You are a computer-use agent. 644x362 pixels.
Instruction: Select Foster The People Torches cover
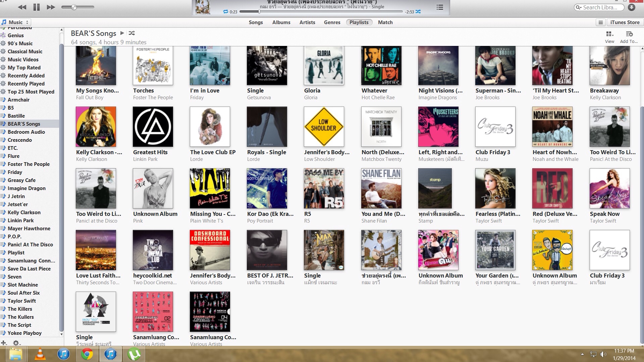coord(153,65)
